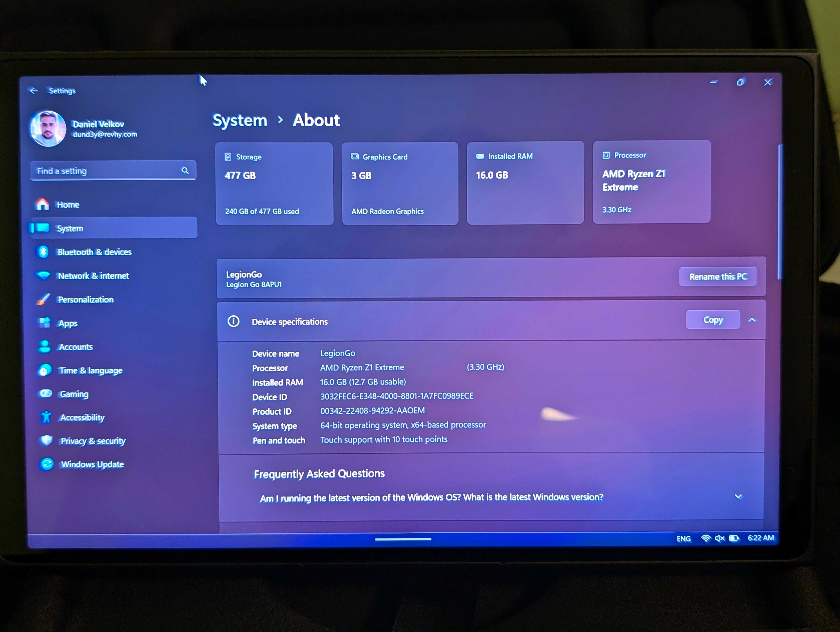
Task: Click the Installed RAM icon
Action: (x=480, y=156)
